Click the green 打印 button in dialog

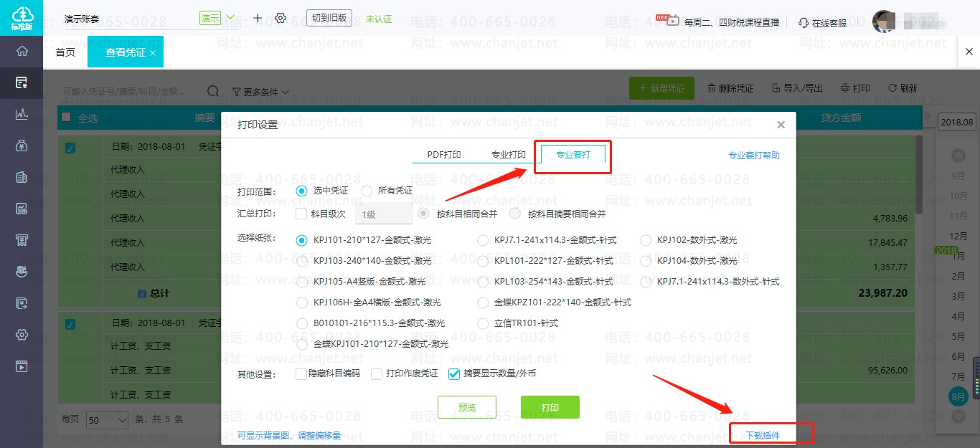550,407
